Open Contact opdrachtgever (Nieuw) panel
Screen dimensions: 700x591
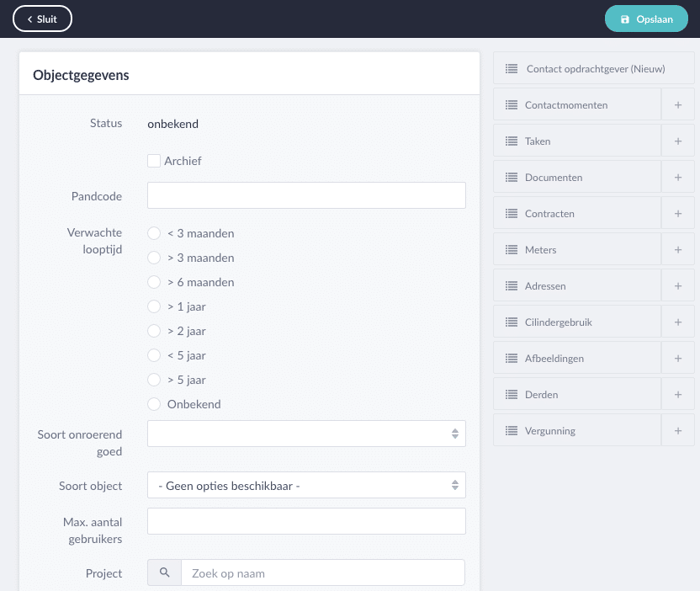594,68
